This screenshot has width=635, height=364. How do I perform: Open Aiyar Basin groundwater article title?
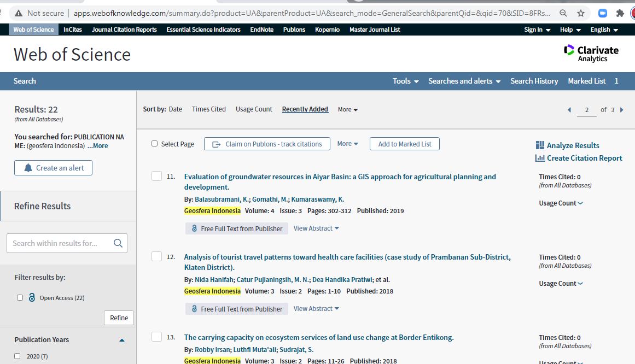[340, 182]
